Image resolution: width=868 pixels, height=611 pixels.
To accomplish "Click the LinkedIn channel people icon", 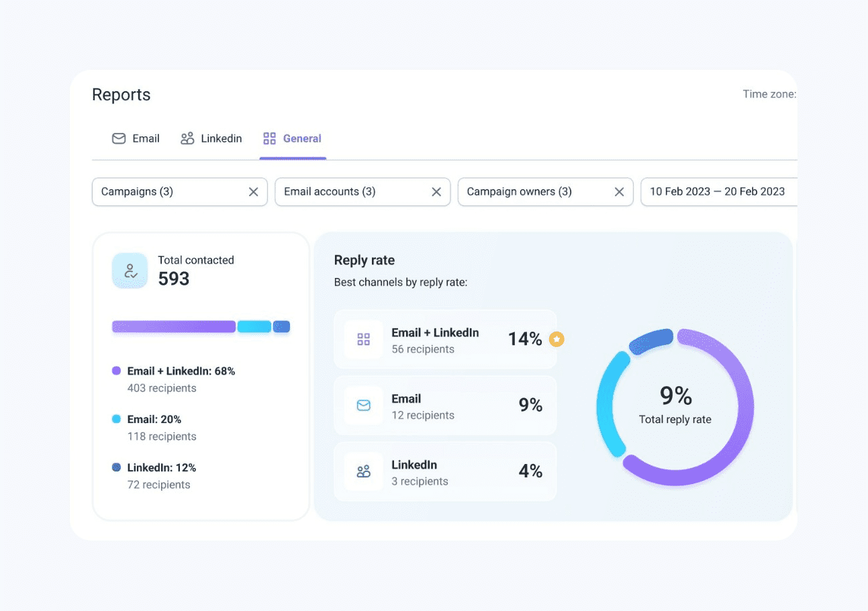I will coord(363,471).
